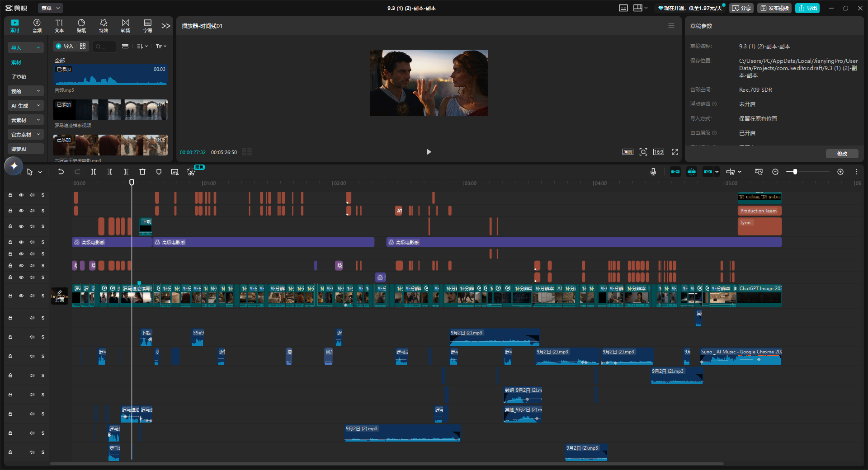Viewport: 868px width, 470px height.
Task: Switch to the 转场 transitions tab
Action: click(126, 26)
